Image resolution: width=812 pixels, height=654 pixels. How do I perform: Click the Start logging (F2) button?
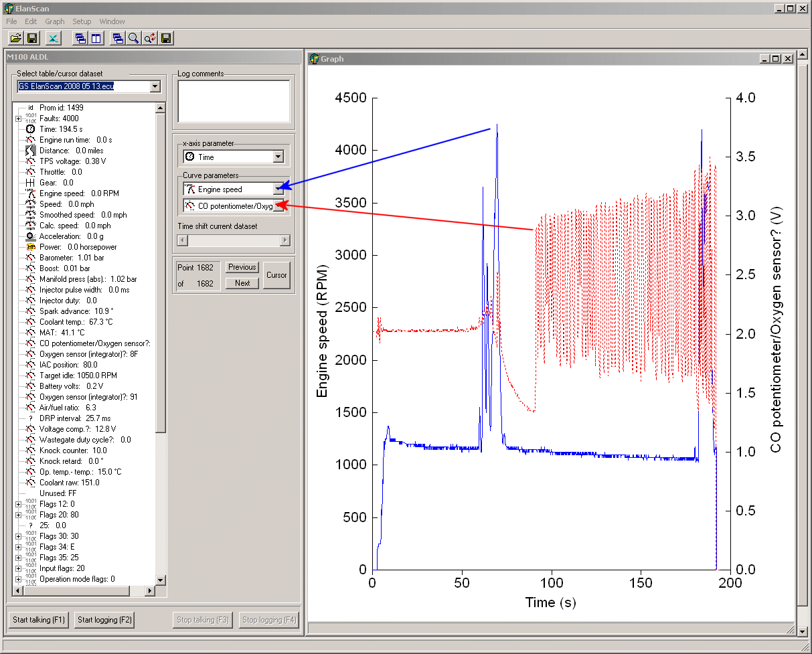point(104,620)
